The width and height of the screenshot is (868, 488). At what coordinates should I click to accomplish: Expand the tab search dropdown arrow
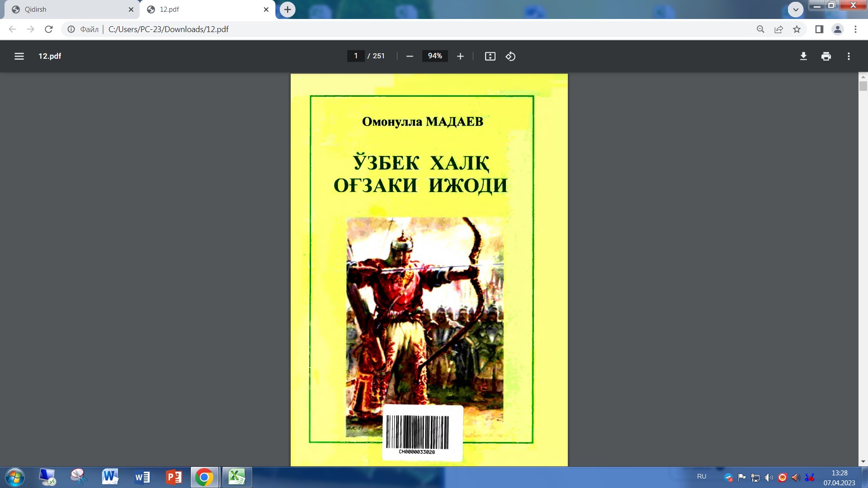coord(796,9)
